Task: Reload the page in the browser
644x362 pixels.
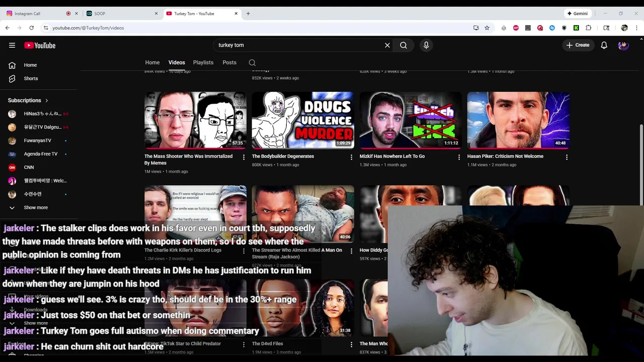Action: 31,28
